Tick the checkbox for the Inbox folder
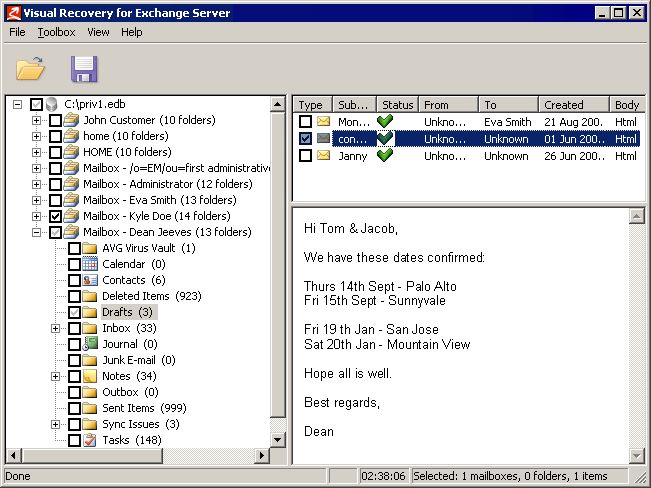 (x=74, y=328)
